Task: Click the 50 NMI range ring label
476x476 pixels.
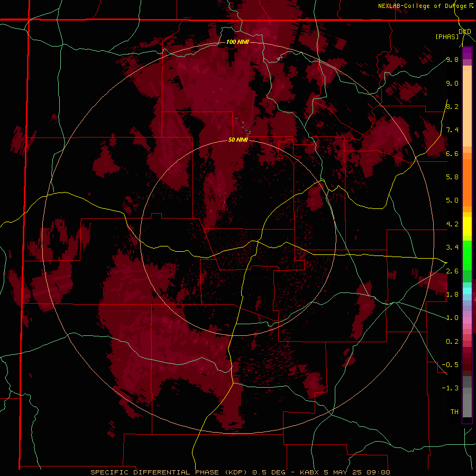Action: click(238, 140)
